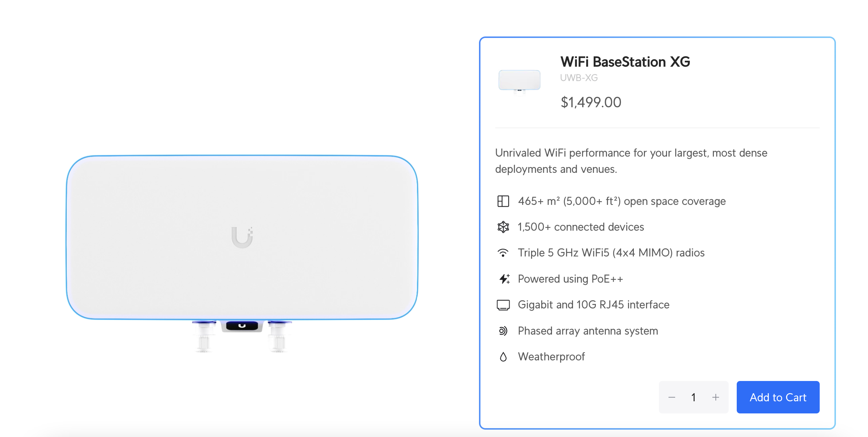Click the RJ45 interface monitor icon
This screenshot has width=868, height=437.
coord(503,305)
